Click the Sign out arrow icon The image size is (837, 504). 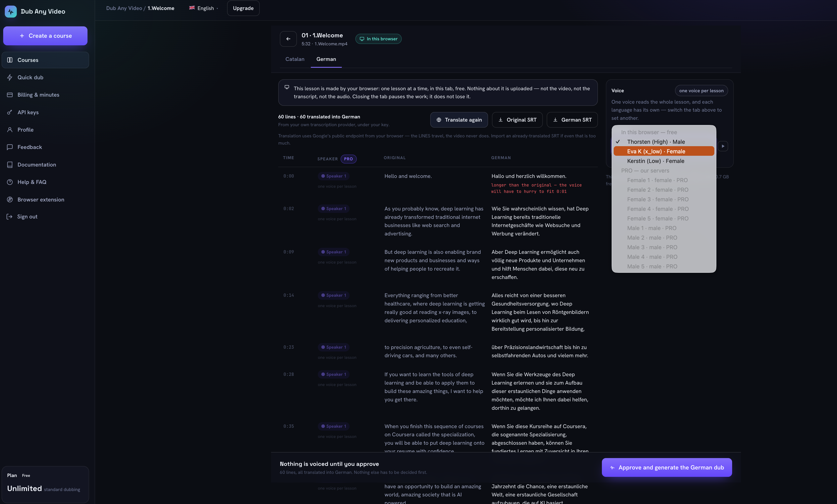pos(10,217)
